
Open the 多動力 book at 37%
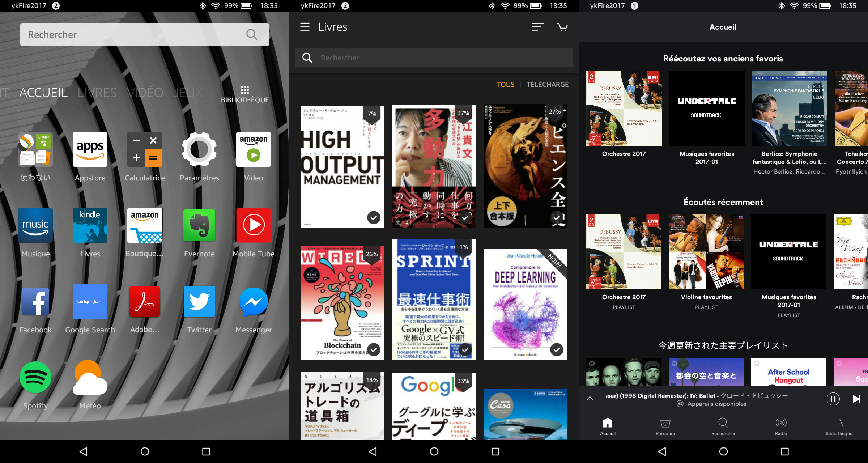[434, 167]
